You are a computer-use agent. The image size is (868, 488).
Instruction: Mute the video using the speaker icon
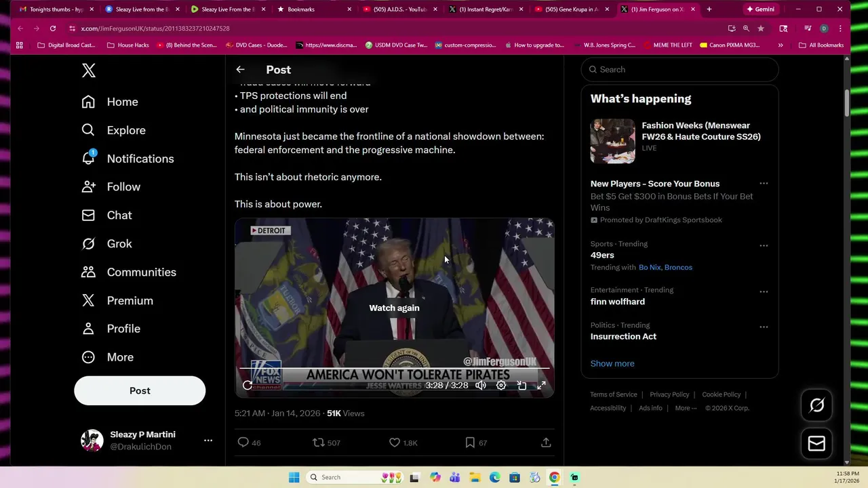coord(481,385)
